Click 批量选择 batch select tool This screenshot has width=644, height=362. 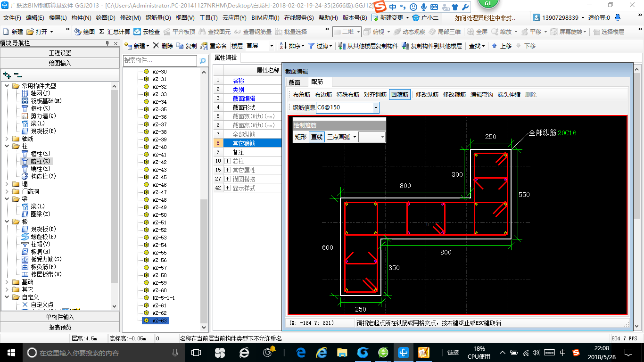pos(291,32)
